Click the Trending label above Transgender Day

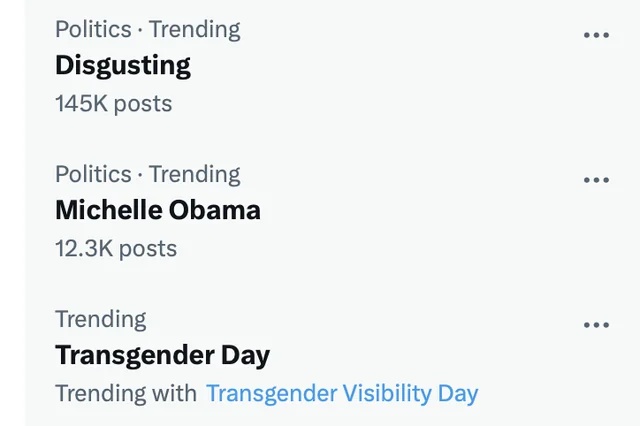click(x=100, y=319)
